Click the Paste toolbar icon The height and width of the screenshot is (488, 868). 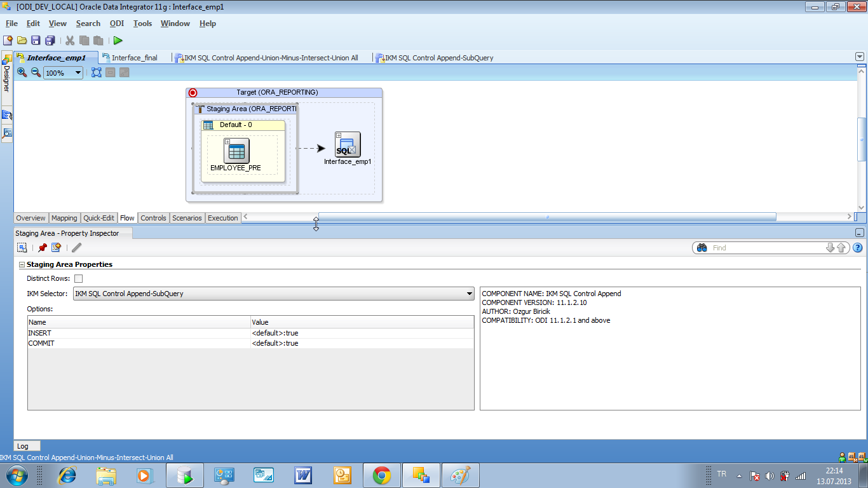point(98,40)
